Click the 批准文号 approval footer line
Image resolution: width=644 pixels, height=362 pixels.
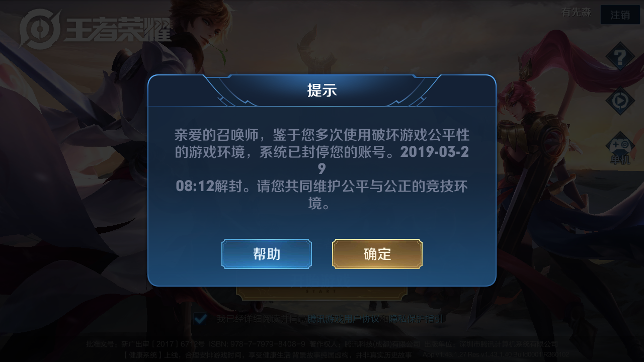tap(322, 344)
